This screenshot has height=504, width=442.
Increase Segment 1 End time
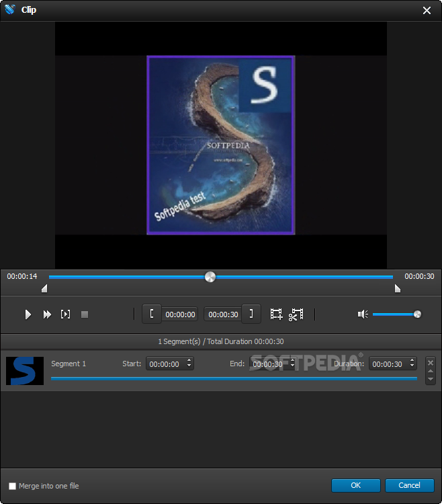point(293,360)
